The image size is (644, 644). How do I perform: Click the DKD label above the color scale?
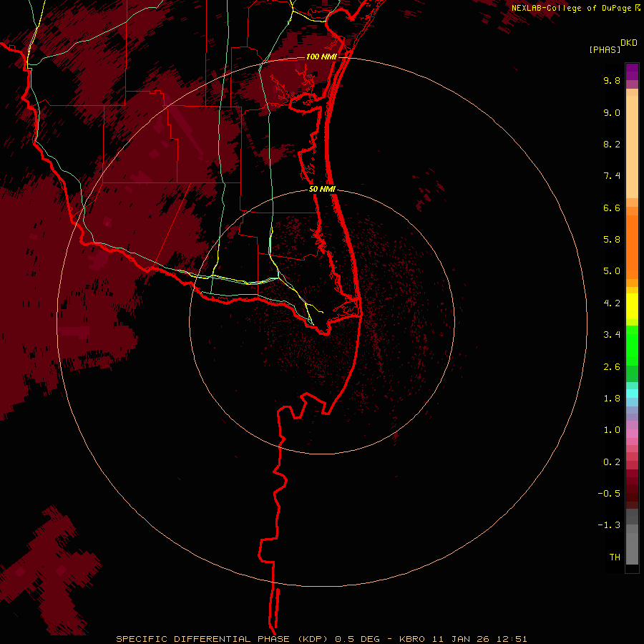pyautogui.click(x=629, y=43)
